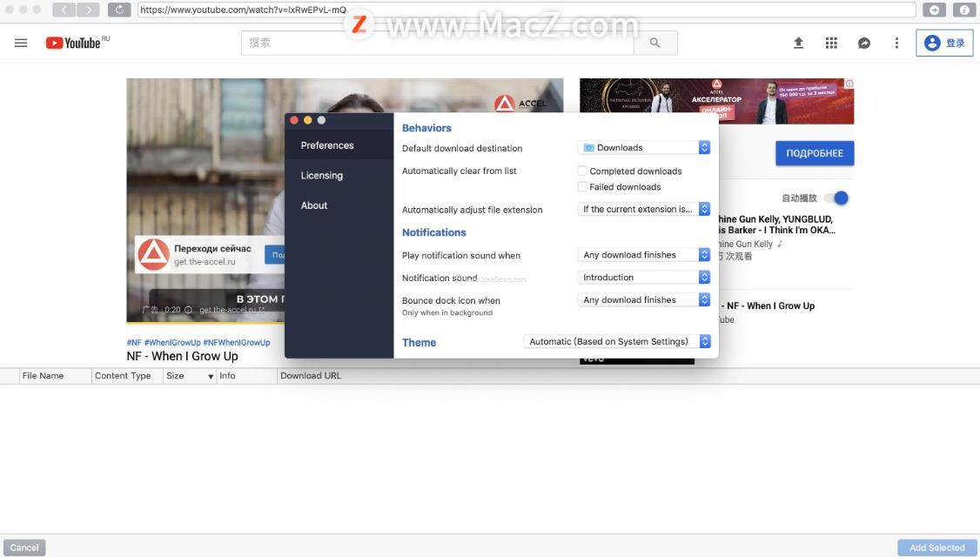The image size is (980, 557).
Task: Click the #WhenIGrowUp hashtag link
Action: (x=172, y=343)
